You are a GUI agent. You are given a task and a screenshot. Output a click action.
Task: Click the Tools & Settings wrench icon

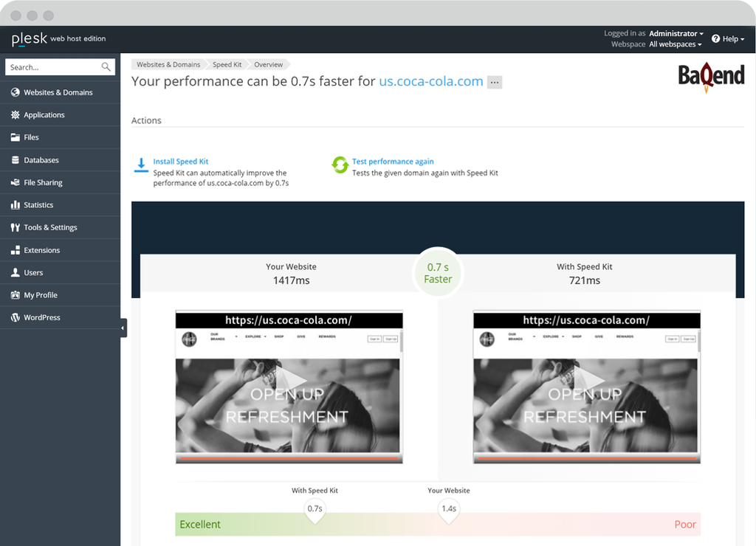tap(16, 227)
